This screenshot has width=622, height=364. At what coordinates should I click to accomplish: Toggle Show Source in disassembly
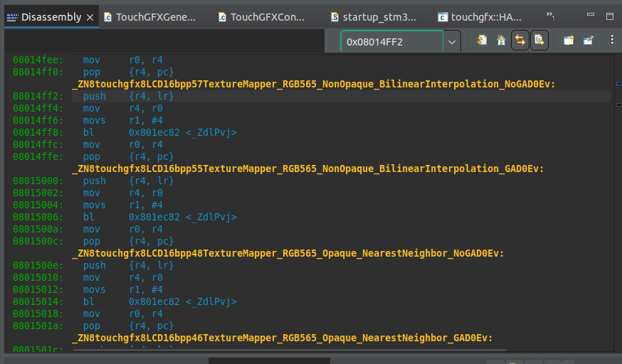539,41
